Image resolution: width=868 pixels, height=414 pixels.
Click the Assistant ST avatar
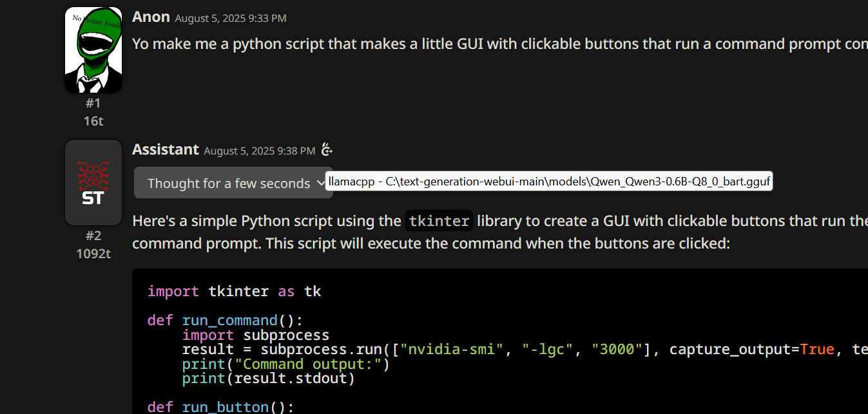pos(93,182)
